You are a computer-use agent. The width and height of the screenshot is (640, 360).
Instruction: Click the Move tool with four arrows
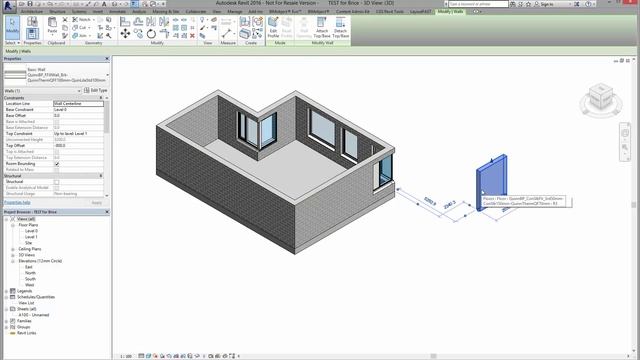125,34
